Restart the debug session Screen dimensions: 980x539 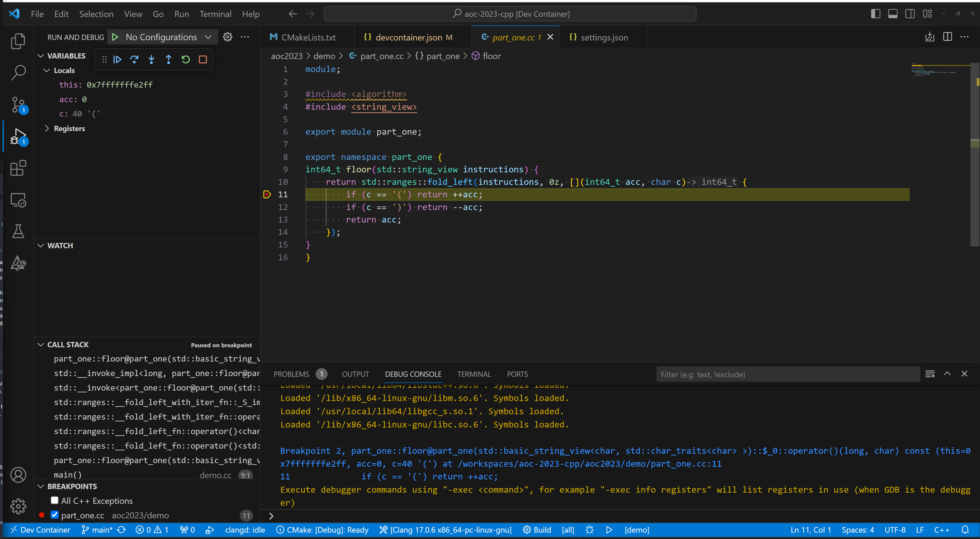click(185, 59)
